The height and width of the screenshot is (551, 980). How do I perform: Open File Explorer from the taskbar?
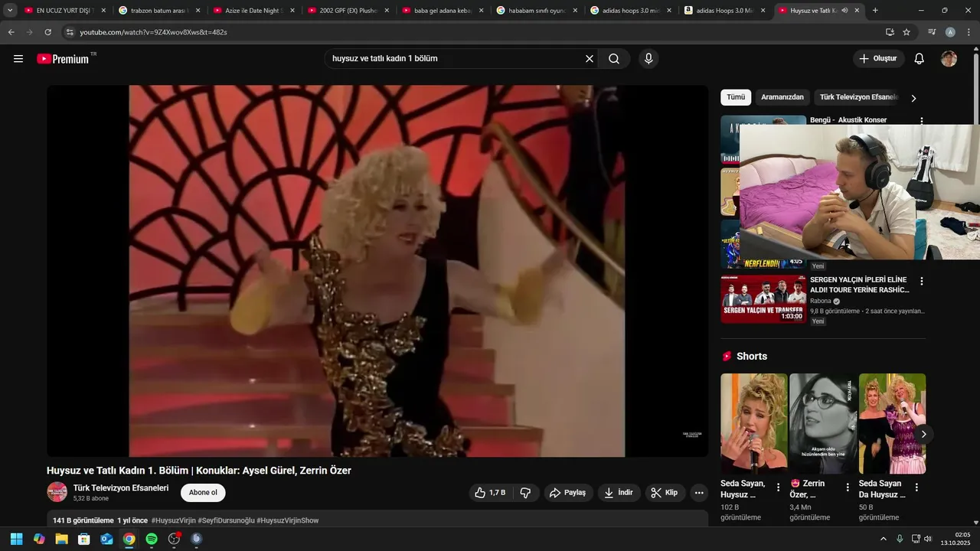pyautogui.click(x=62, y=539)
